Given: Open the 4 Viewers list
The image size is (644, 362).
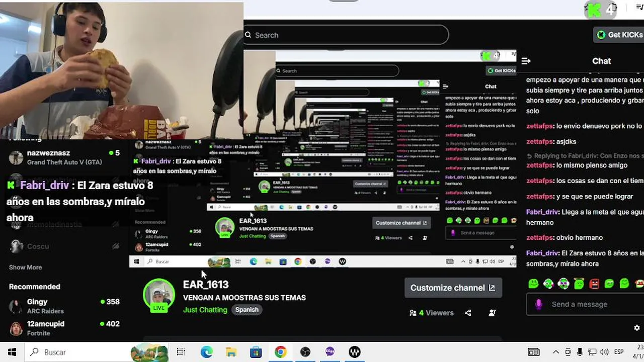Looking at the screenshot, I should 431,313.
